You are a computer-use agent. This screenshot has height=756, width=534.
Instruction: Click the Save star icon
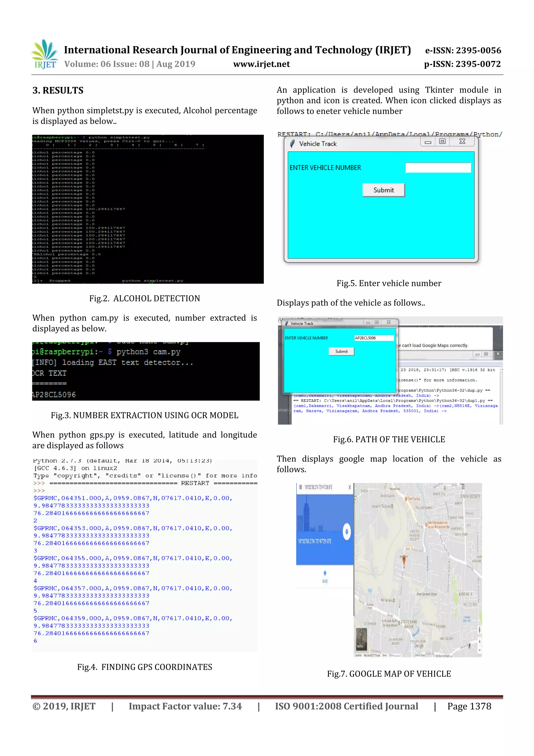[325, 573]
